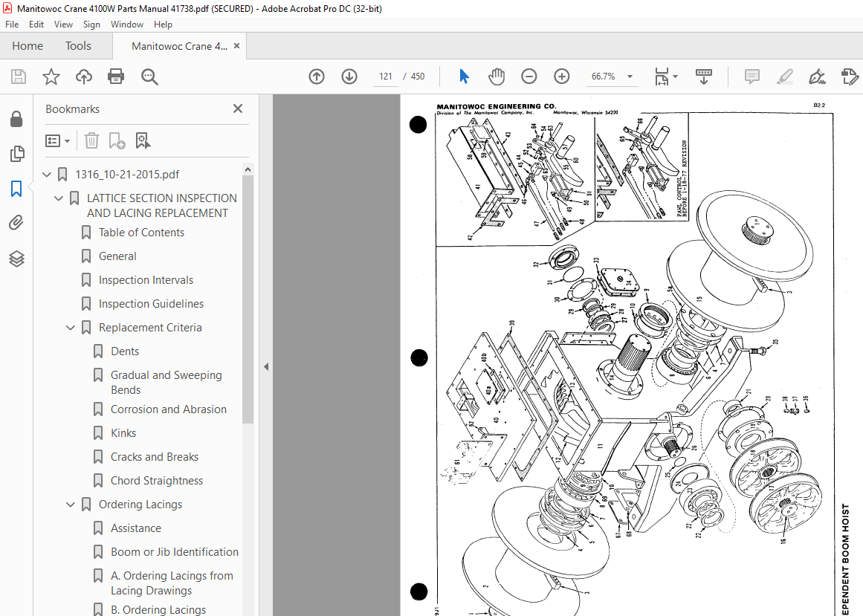The width and height of the screenshot is (863, 616).
Task: Jump to the Dents bookmark
Action: (x=124, y=351)
